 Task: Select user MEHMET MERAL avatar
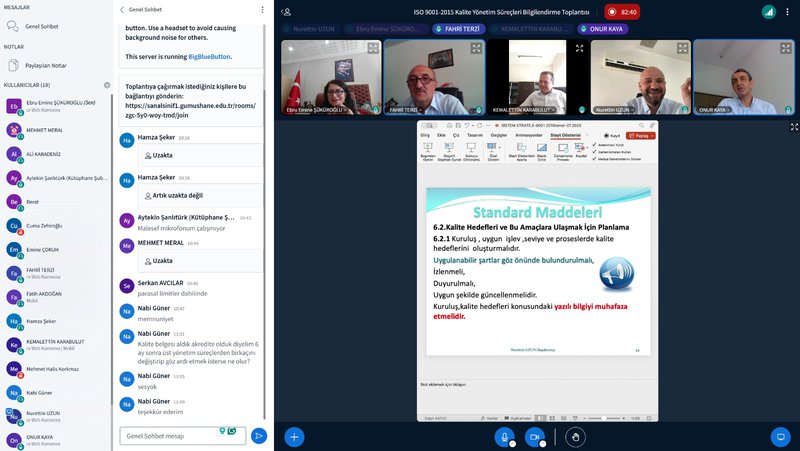coord(14,130)
